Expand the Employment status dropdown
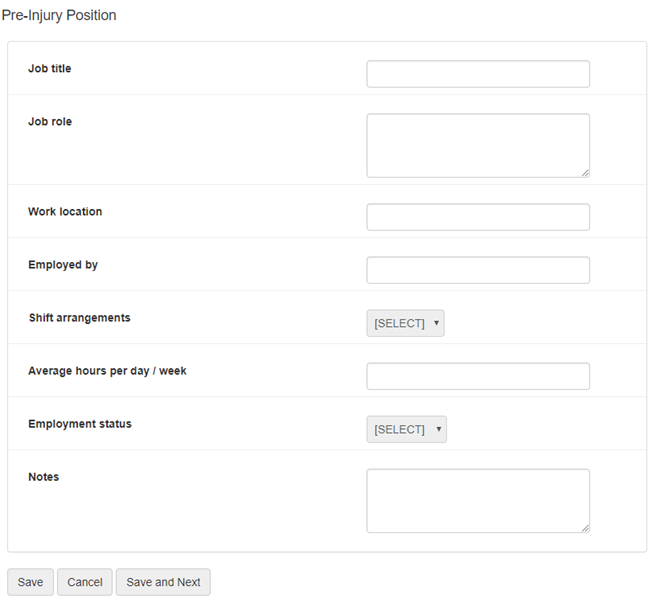 coord(406,429)
